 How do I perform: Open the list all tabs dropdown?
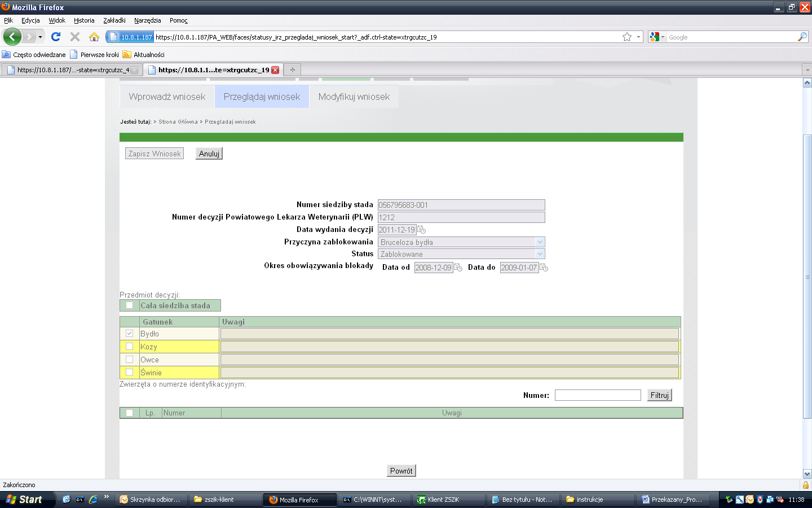coord(807,70)
